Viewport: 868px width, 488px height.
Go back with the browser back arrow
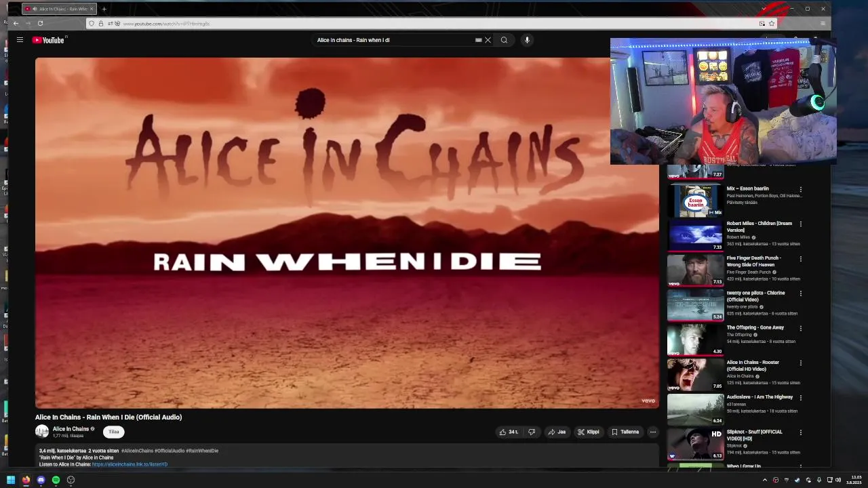pyautogui.click(x=16, y=23)
